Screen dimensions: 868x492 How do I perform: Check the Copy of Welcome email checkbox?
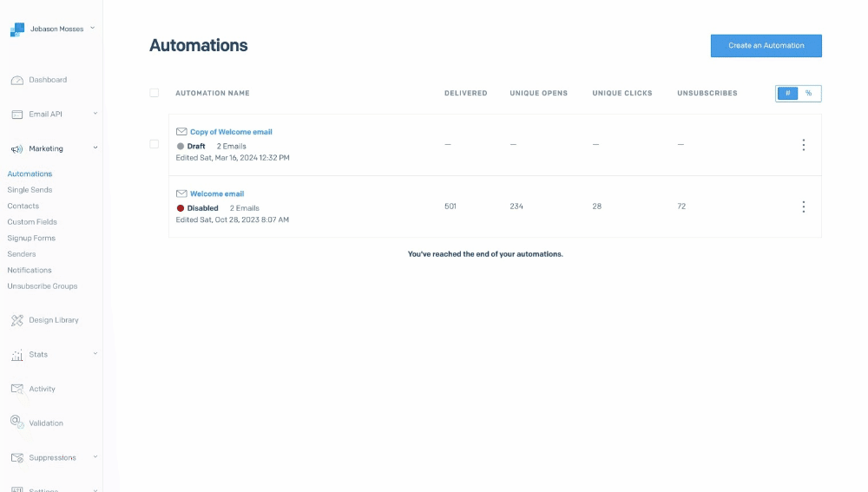[x=155, y=144]
